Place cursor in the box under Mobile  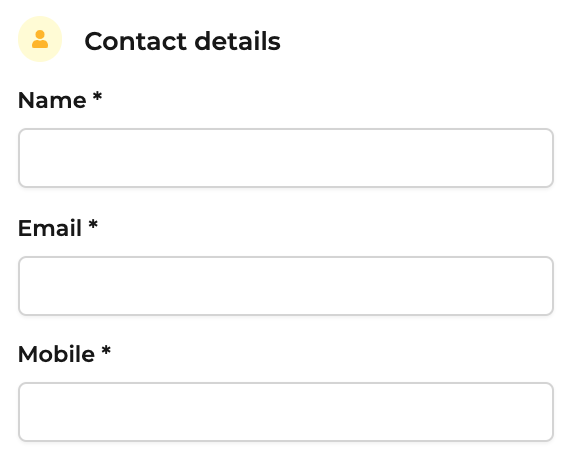[286, 412]
